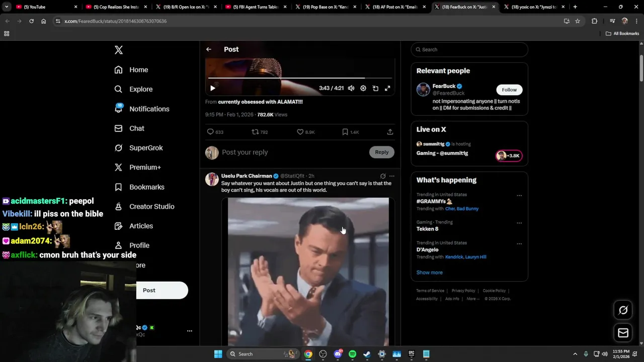Open a new browser tab
Viewport: 644px width, 362px height.
[x=575, y=7]
